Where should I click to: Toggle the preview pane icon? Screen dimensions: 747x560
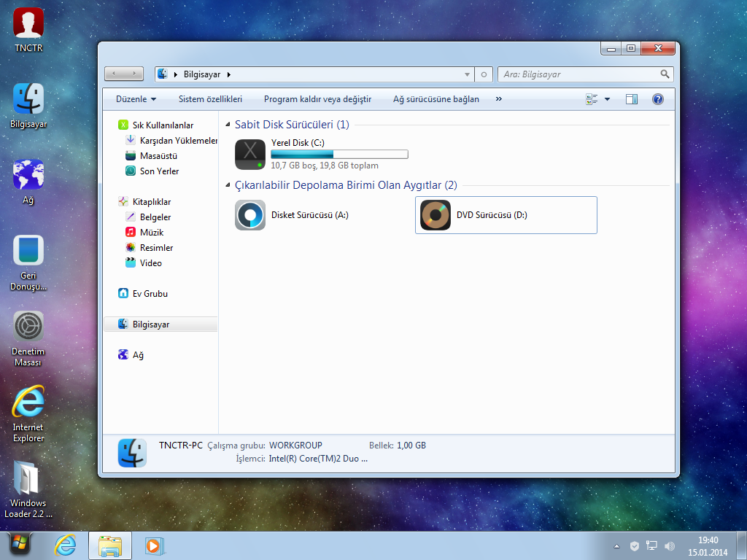tap(632, 99)
